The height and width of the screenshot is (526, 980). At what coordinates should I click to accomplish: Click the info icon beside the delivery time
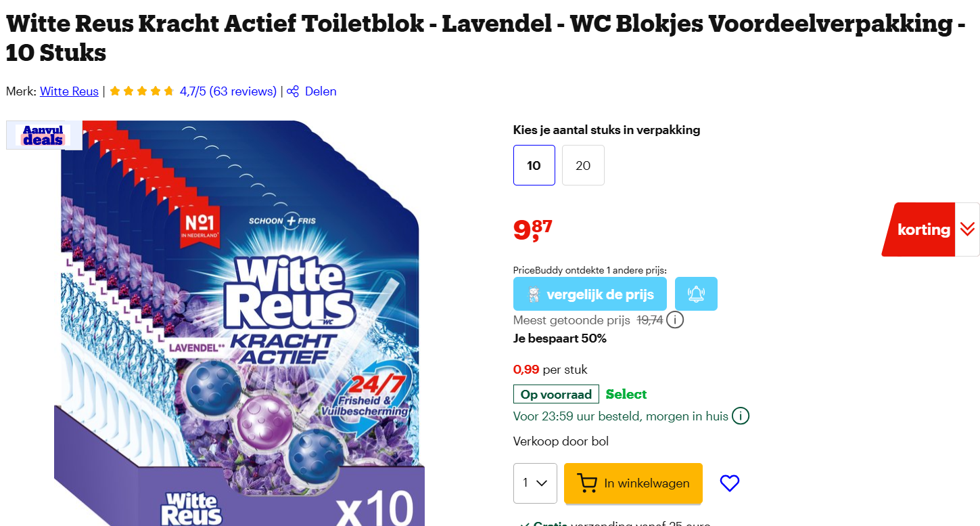tap(741, 416)
